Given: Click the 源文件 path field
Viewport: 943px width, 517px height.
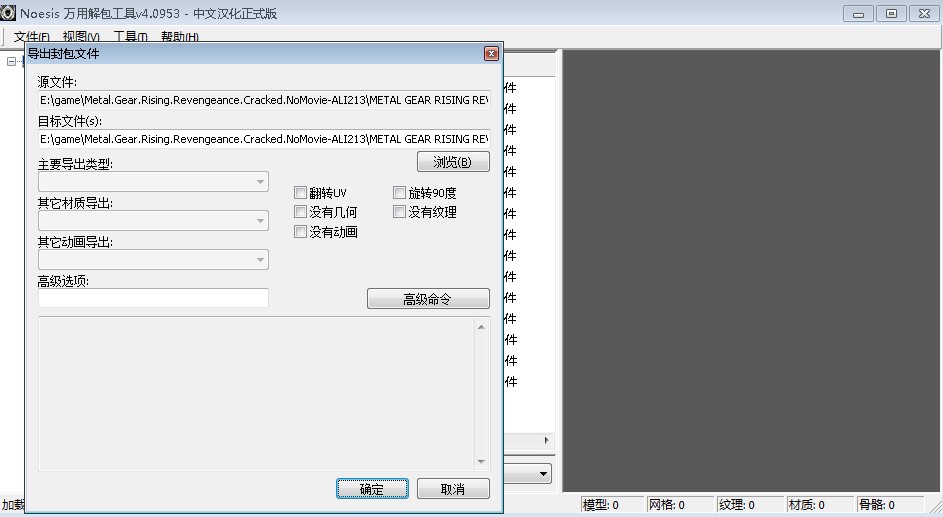Looking at the screenshot, I should pyautogui.click(x=264, y=100).
